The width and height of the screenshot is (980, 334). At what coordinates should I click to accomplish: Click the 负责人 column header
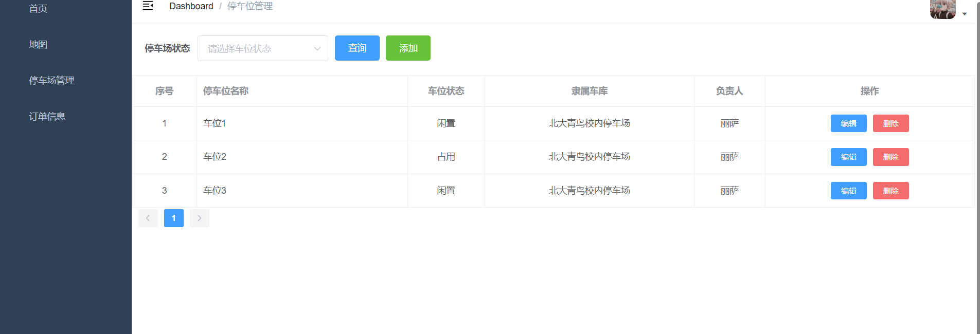pyautogui.click(x=729, y=91)
